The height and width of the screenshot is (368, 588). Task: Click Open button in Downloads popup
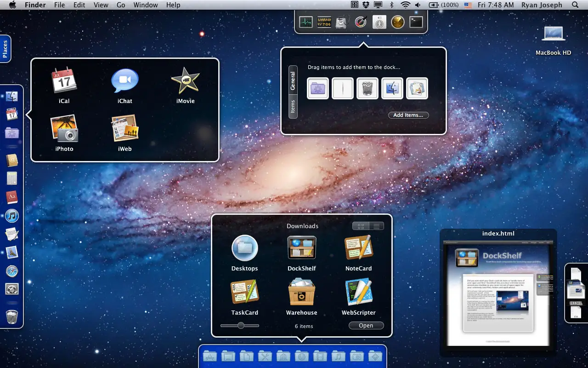coord(366,325)
